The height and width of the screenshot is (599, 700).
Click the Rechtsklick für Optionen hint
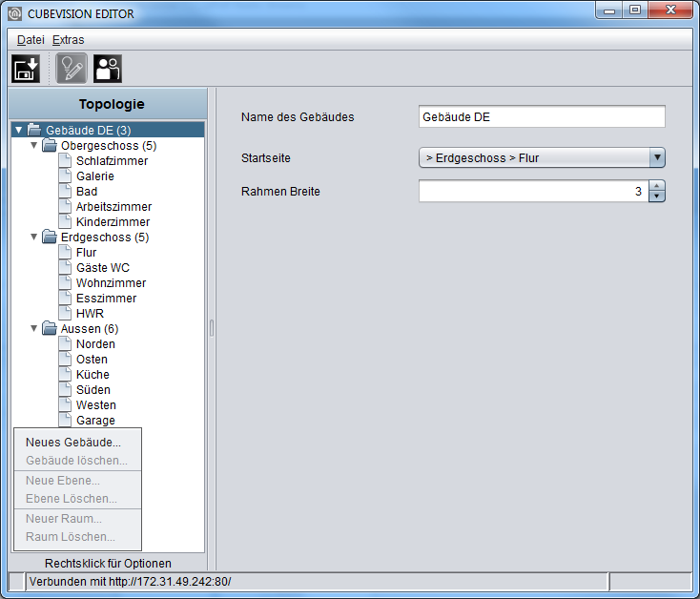[x=108, y=564]
